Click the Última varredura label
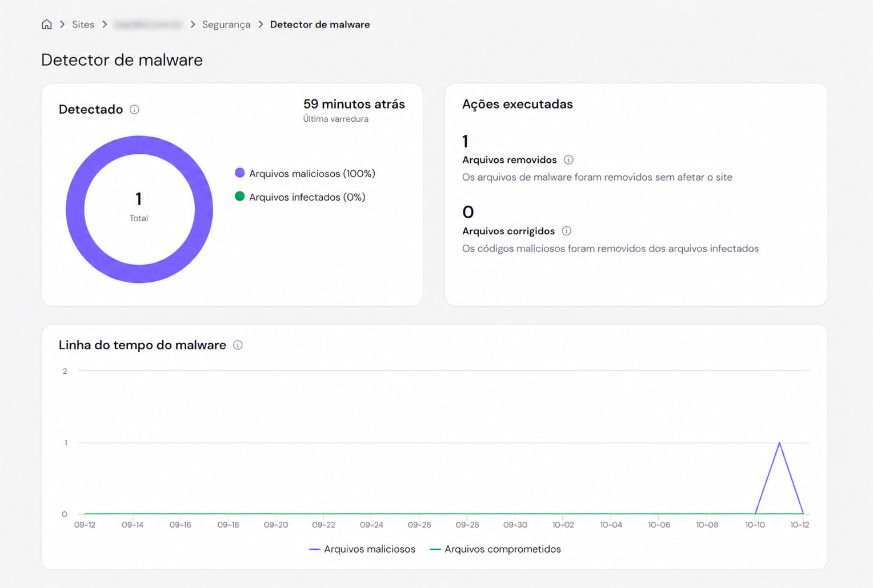The width and height of the screenshot is (873, 588). pyautogui.click(x=335, y=119)
